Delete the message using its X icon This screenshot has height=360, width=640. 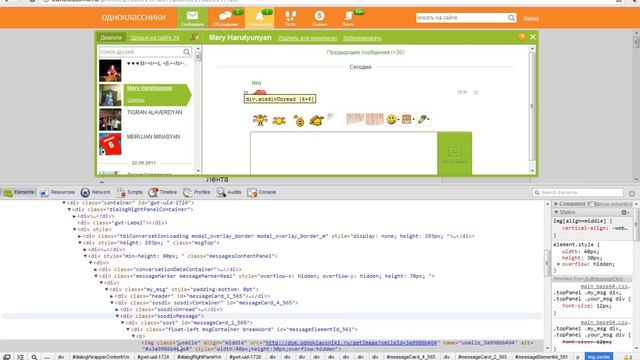[x=476, y=93]
